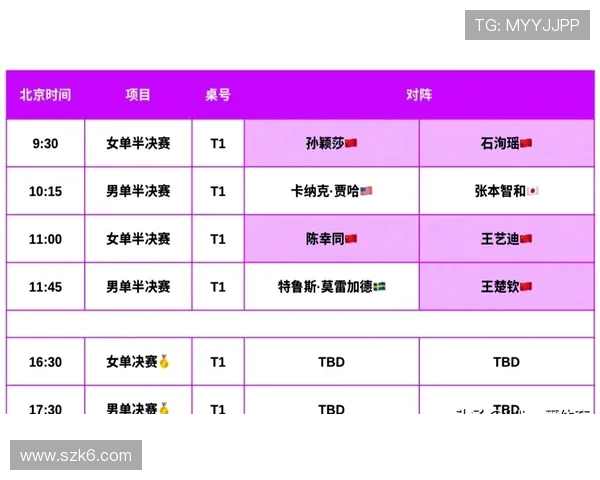Viewport: 600px width, 480px height.
Task: Click the player name 王楚钦
Action: coord(500,287)
